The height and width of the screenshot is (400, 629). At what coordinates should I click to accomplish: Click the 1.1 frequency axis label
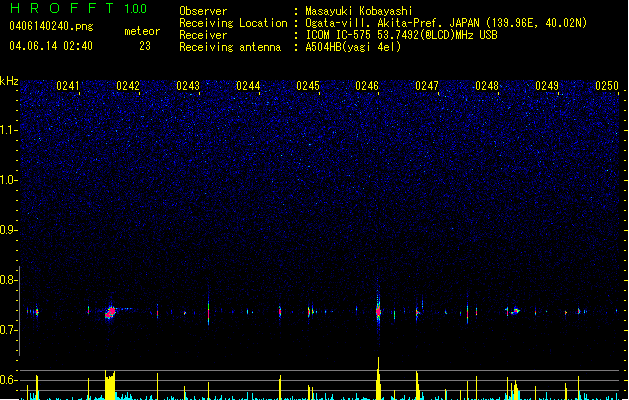8,130
